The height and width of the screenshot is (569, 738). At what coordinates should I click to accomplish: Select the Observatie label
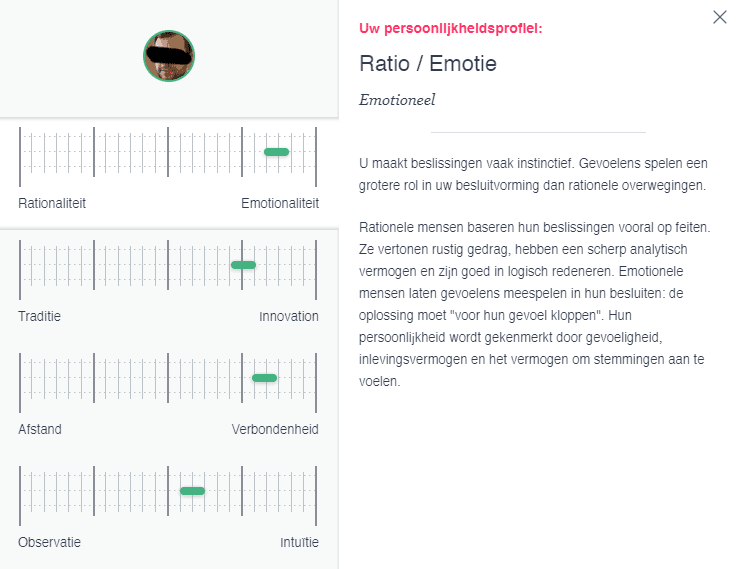pos(49,542)
